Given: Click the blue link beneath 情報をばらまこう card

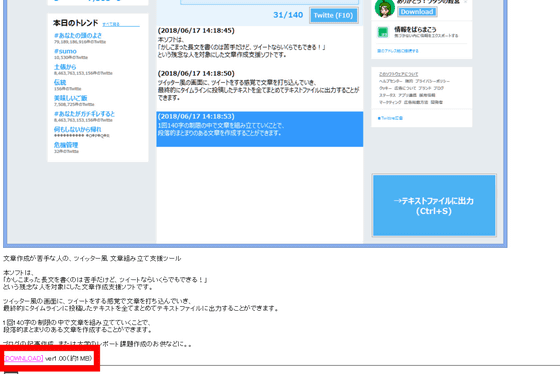Looking at the screenshot, I should click(x=398, y=51).
